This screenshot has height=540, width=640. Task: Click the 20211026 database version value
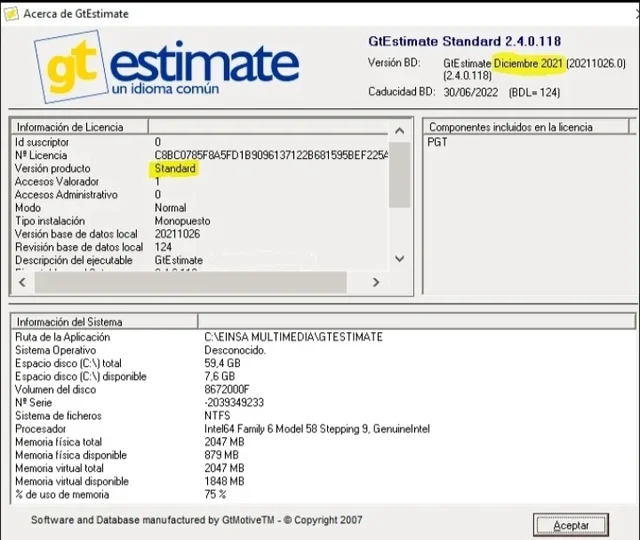(177, 234)
